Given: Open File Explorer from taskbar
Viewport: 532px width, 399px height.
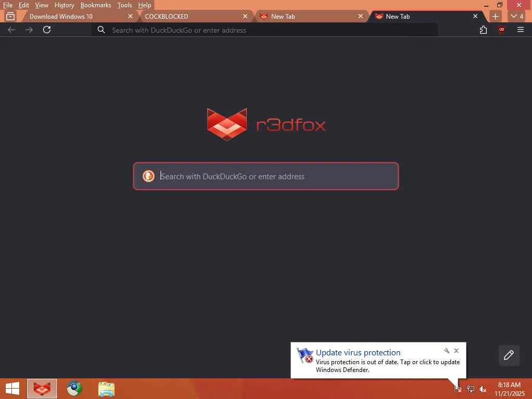Looking at the screenshot, I should pos(106,389).
